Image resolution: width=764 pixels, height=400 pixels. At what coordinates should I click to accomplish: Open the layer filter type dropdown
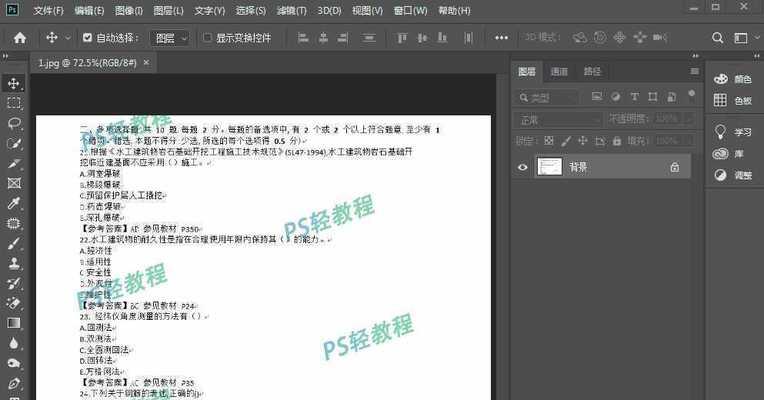(547, 97)
